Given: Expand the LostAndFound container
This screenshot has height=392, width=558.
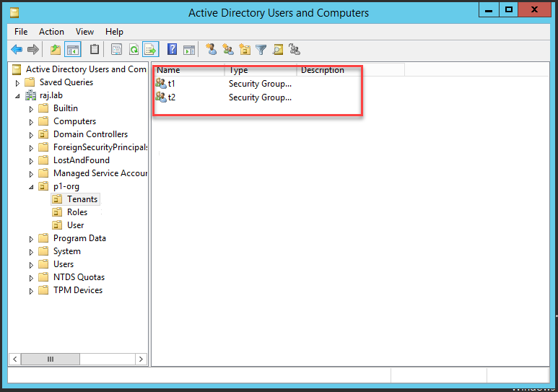Looking at the screenshot, I should coord(31,161).
